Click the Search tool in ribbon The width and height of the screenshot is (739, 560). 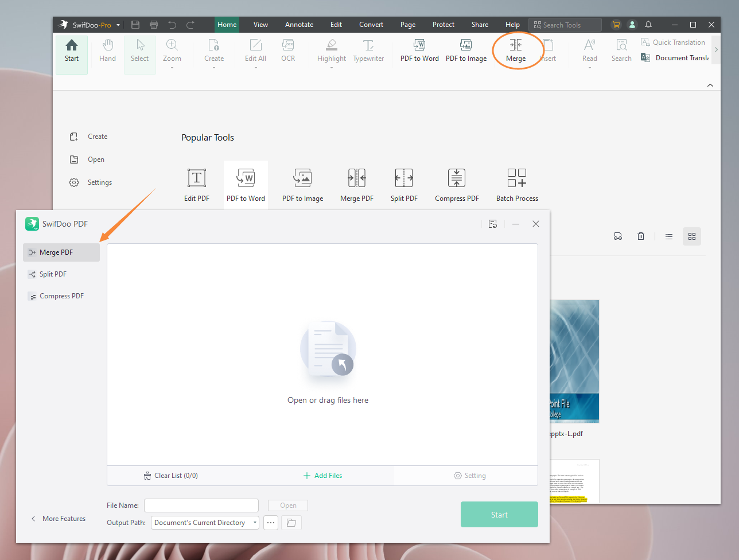point(621,50)
